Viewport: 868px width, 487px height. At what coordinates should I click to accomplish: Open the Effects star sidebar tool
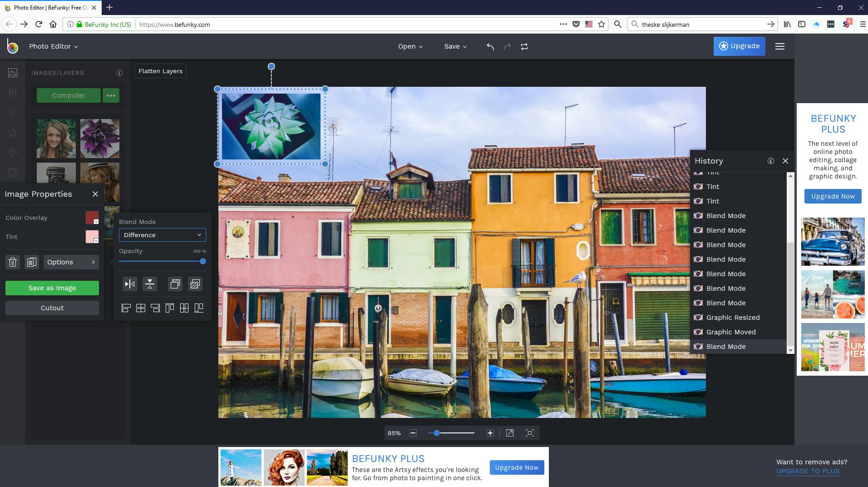tap(13, 133)
